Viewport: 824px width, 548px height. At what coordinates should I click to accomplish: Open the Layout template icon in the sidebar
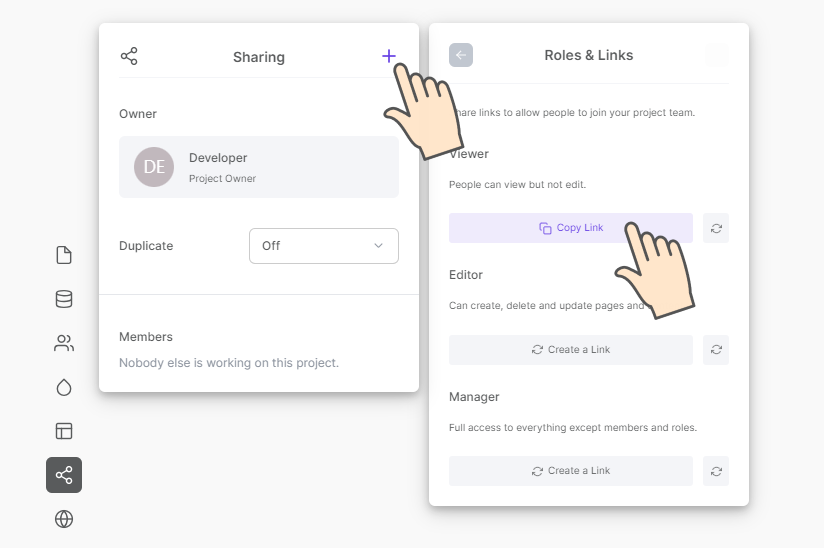click(x=64, y=431)
